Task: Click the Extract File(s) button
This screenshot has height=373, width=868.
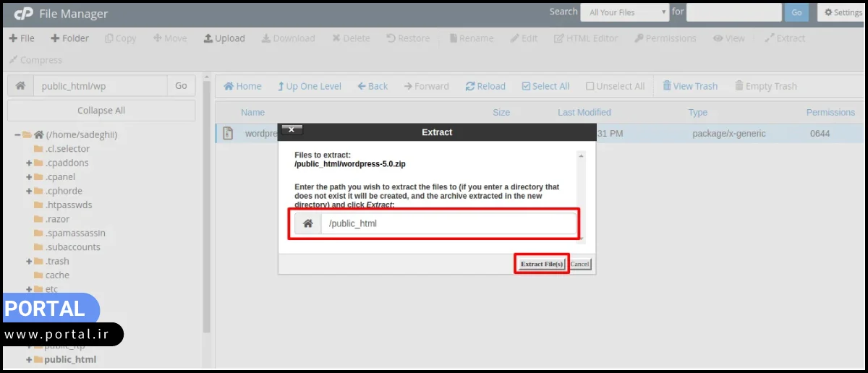Action: point(542,264)
